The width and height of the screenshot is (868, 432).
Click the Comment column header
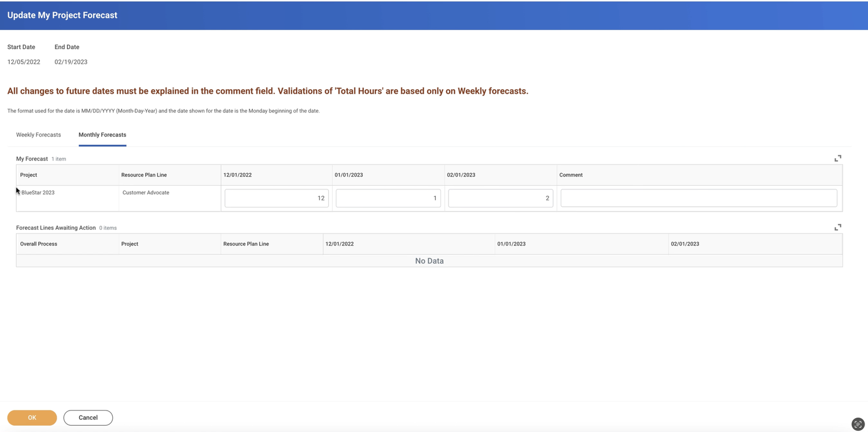[571, 174]
